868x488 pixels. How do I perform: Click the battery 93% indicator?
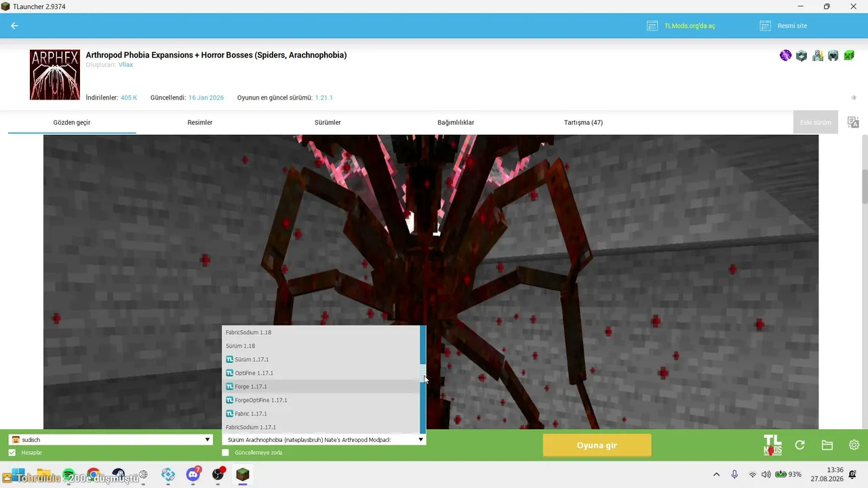point(789,474)
